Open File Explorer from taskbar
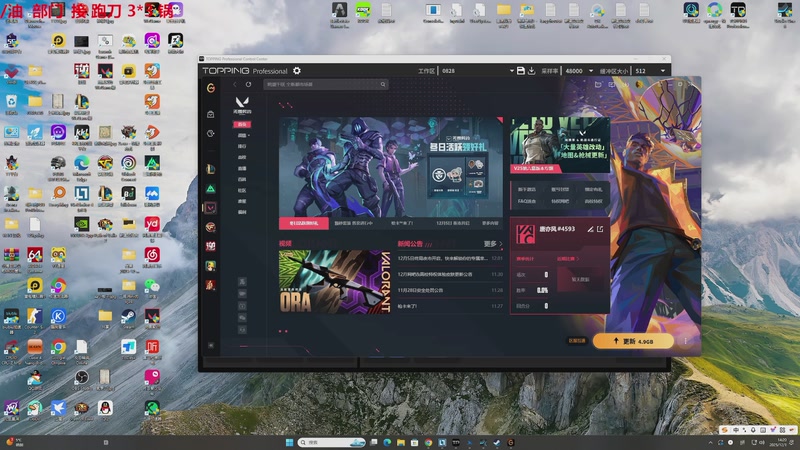This screenshot has width=800, height=450. (401, 442)
